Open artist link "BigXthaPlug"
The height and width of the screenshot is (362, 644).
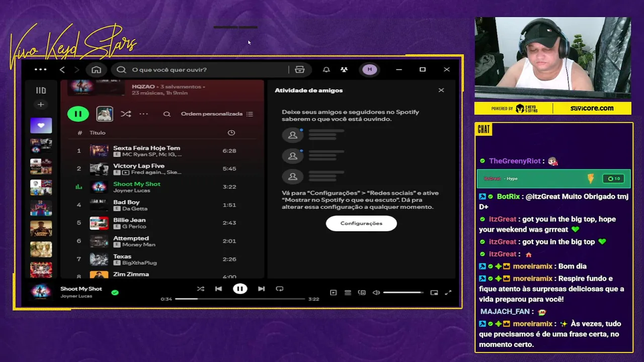139,263
